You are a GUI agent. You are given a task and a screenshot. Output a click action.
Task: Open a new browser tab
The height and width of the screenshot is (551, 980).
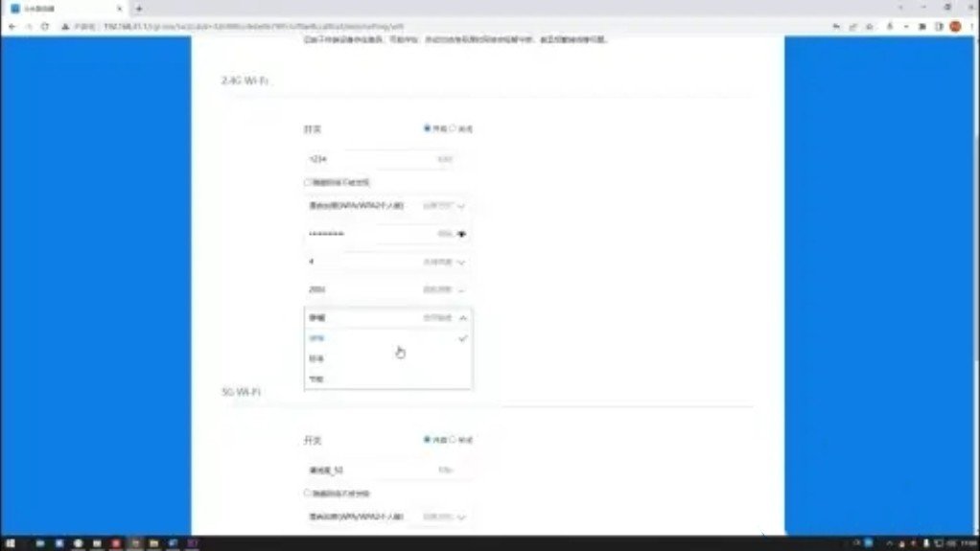(139, 9)
